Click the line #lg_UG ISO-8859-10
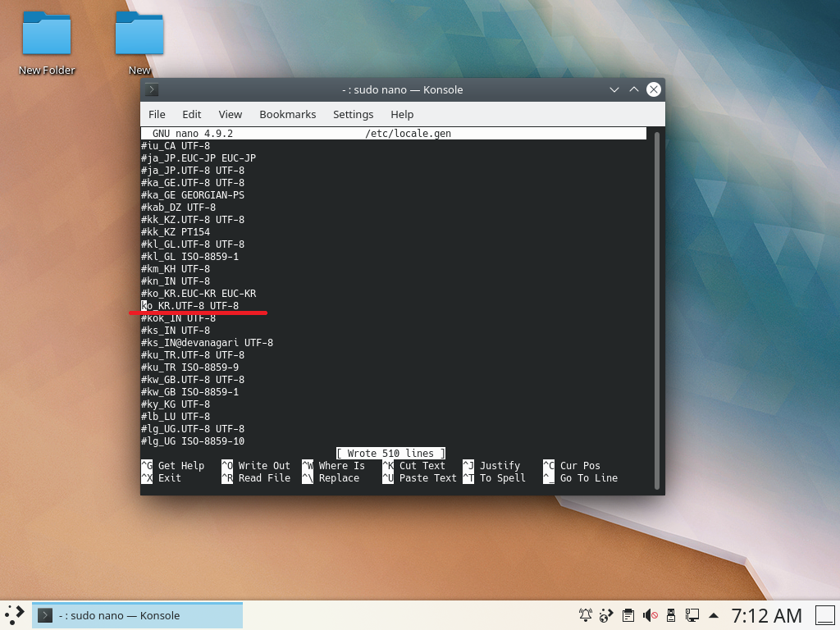 tap(192, 441)
